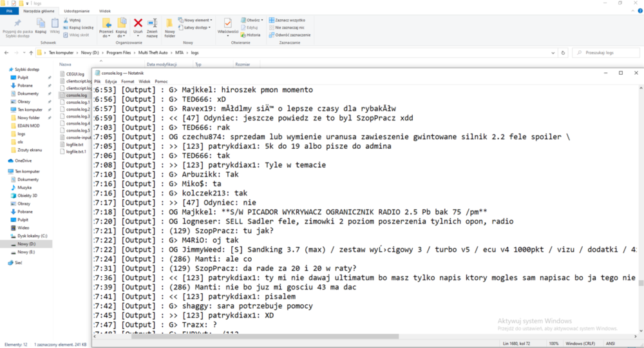Click Notatnik vertical scrollbar up arrow

click(641, 88)
